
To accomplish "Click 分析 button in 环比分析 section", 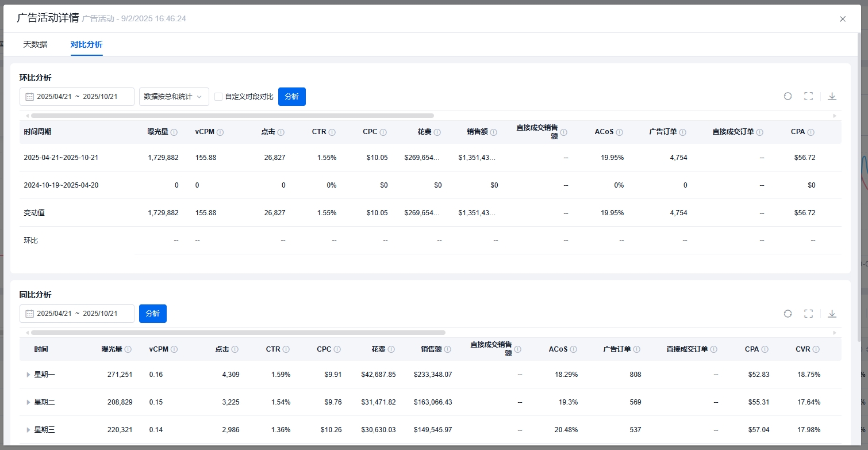I will [291, 97].
